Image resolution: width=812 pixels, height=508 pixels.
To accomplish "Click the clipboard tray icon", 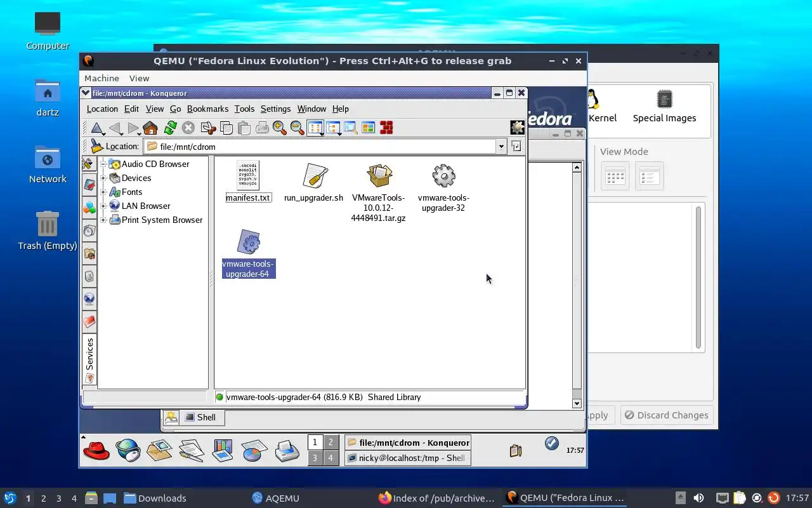I will pos(516,451).
